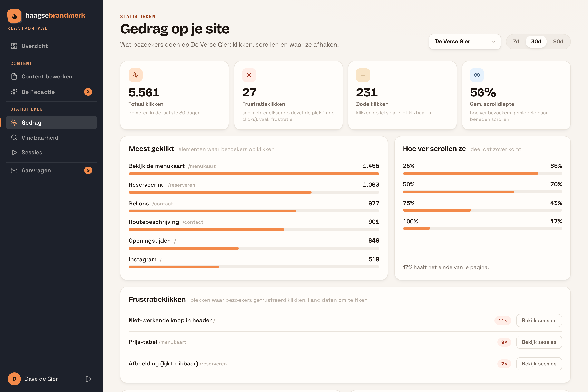
Task: Click the Aanvragen envelope icon
Action: (14, 170)
